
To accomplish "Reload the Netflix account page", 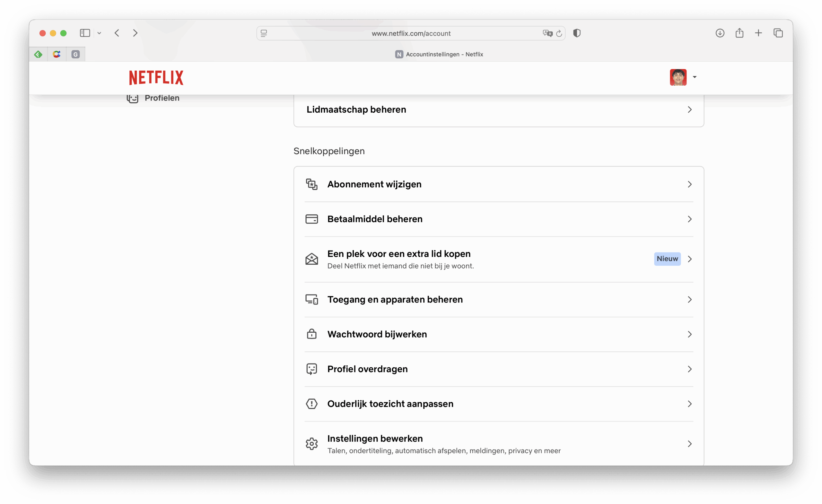I will [x=559, y=33].
